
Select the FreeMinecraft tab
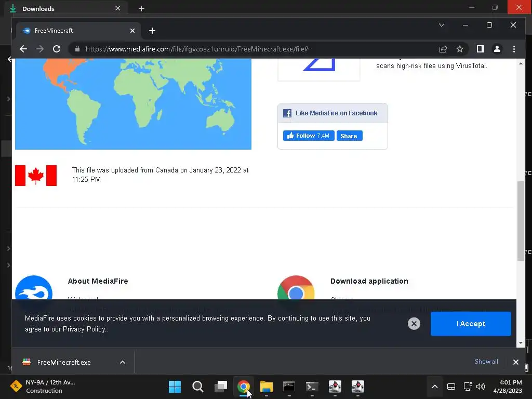tap(78, 31)
